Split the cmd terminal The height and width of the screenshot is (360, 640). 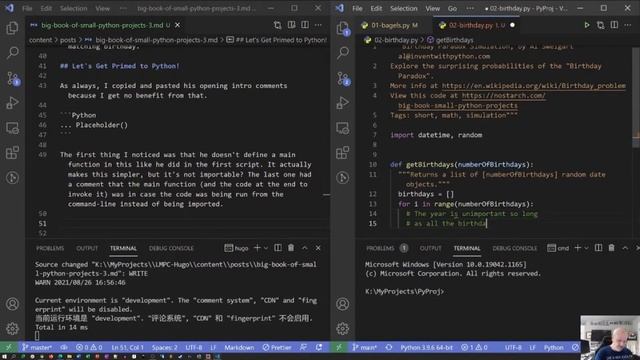pos(598,248)
